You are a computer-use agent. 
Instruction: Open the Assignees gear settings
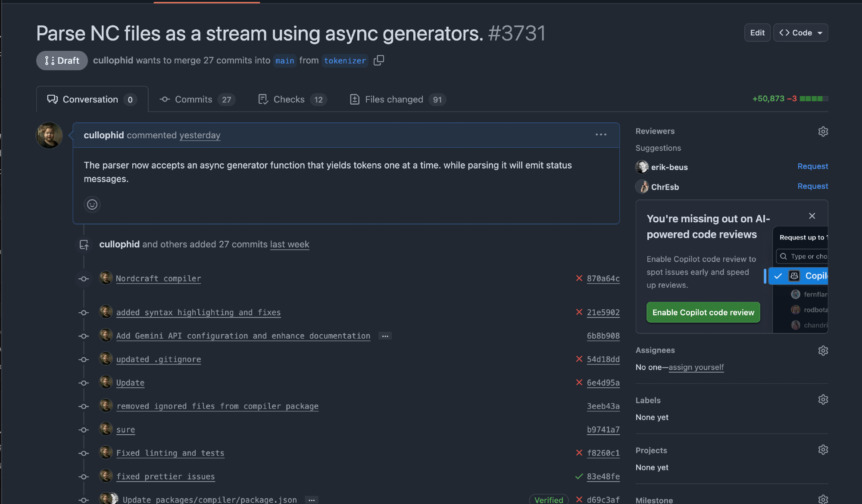[823, 351]
